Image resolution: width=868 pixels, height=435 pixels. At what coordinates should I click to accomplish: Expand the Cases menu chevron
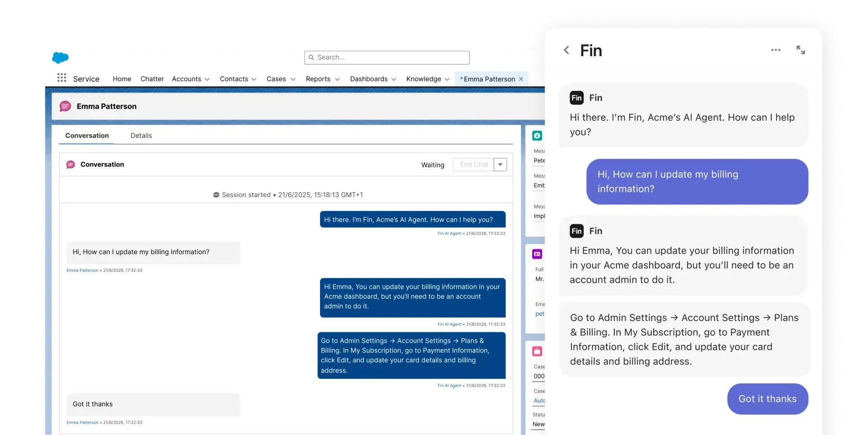click(293, 79)
